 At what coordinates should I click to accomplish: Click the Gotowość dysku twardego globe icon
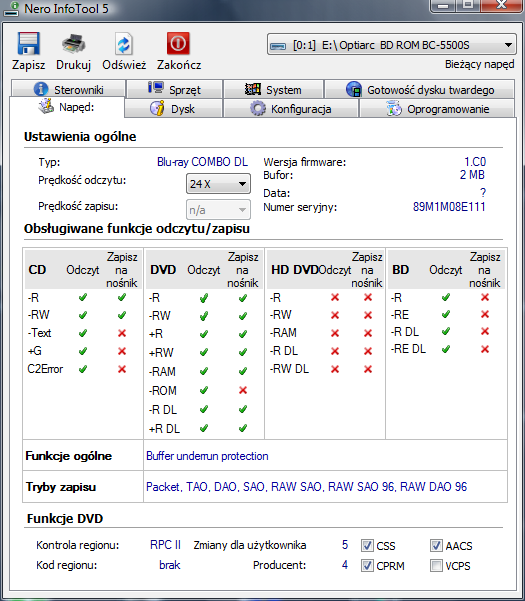point(354,89)
